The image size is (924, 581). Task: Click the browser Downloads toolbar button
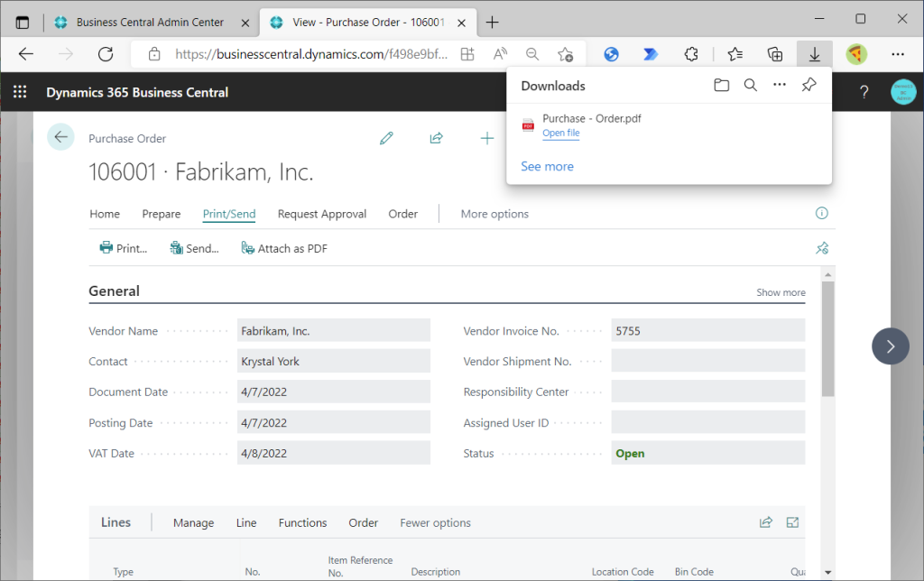[x=815, y=54]
